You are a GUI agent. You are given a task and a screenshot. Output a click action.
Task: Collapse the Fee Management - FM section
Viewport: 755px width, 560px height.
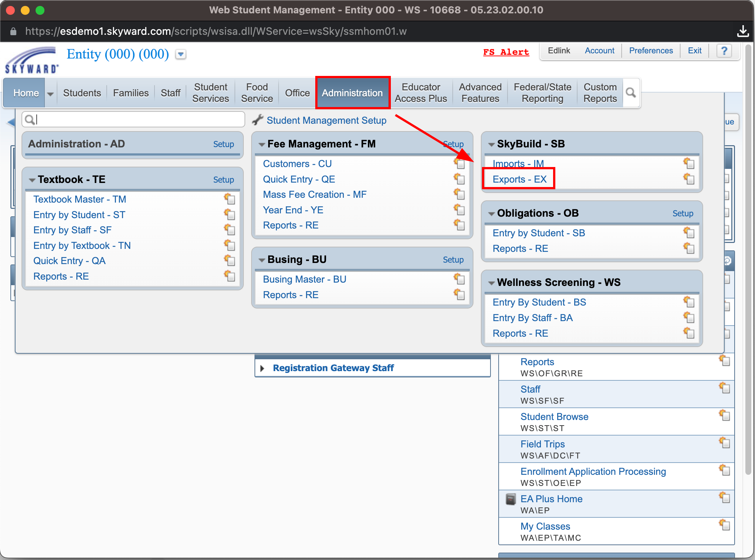(x=262, y=144)
